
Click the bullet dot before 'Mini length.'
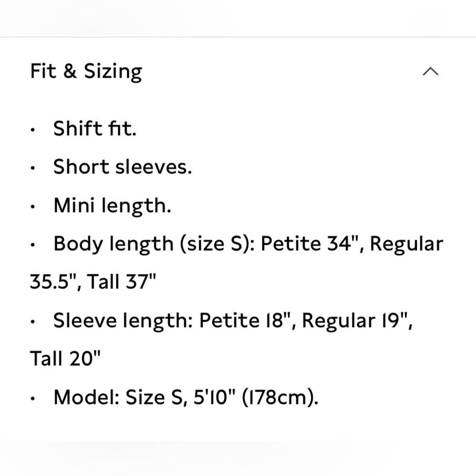[x=33, y=207]
